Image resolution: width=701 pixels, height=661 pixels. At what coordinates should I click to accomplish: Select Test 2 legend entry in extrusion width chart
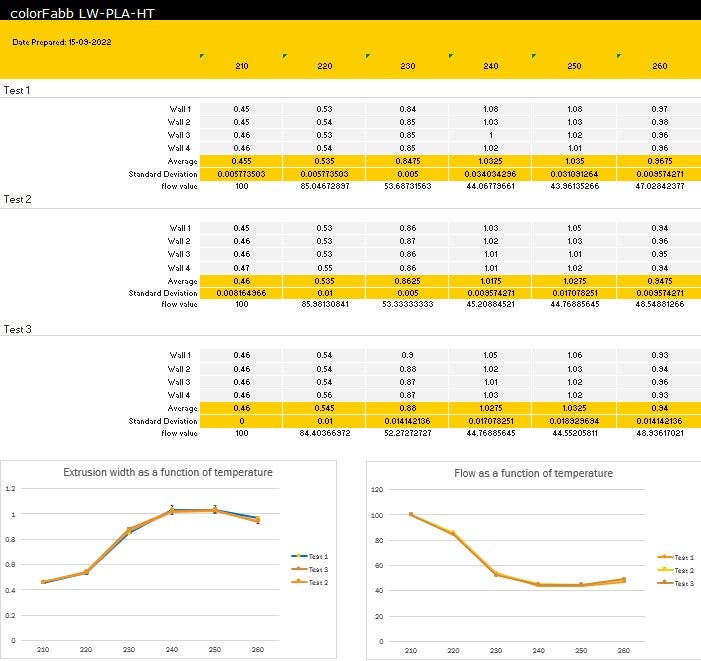coord(309,582)
